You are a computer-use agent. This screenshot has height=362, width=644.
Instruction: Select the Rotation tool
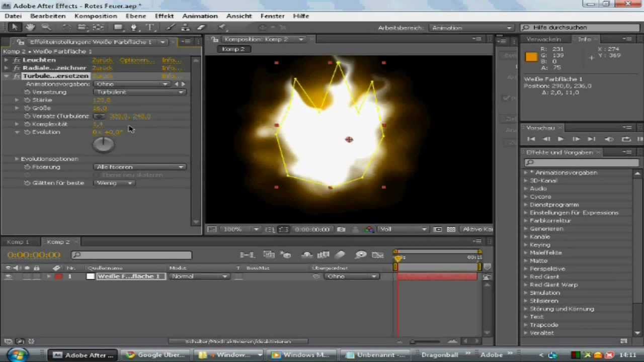coord(66,28)
